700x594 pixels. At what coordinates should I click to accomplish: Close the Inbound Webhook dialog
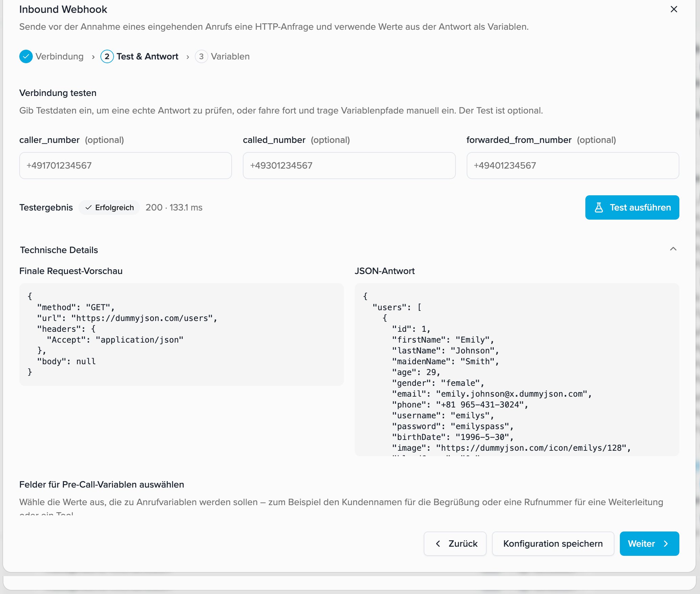point(674,9)
